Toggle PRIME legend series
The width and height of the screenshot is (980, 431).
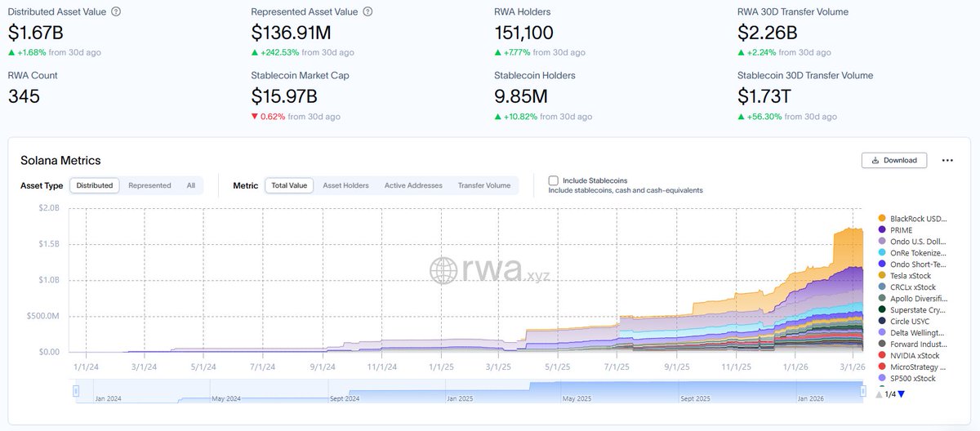click(x=896, y=230)
